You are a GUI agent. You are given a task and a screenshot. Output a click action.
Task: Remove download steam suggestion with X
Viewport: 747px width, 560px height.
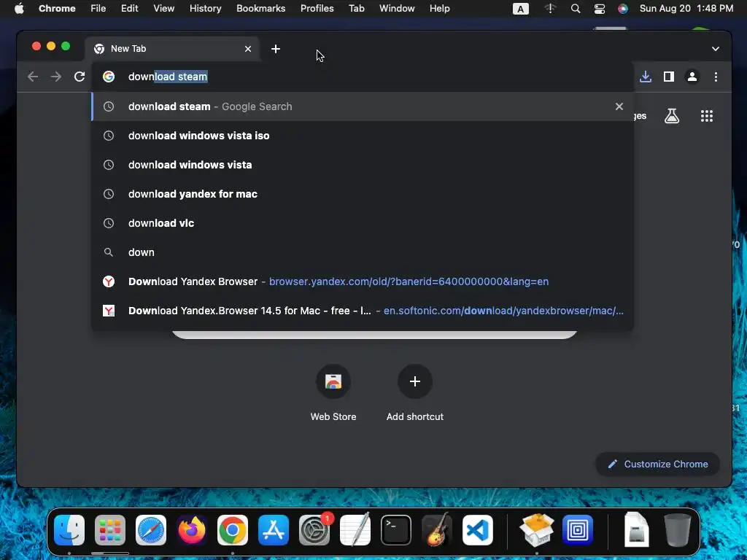coord(619,106)
